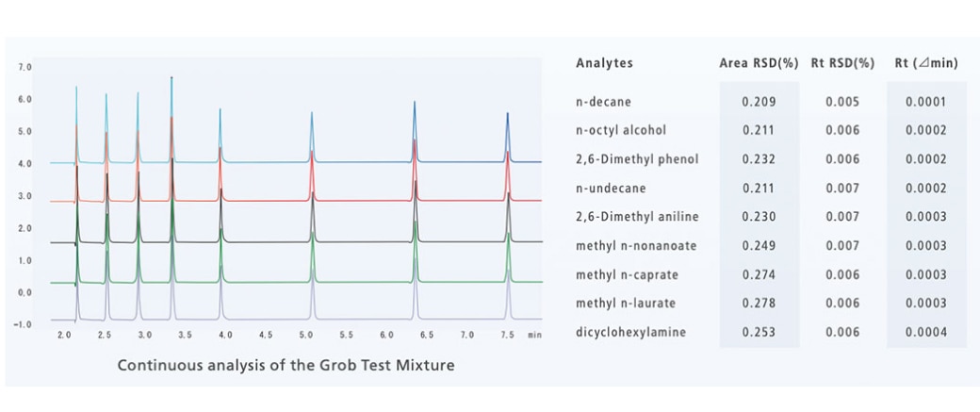This screenshot has height=412, width=980.
Task: Click the Rt RSD(%) column header
Action: 841,63
